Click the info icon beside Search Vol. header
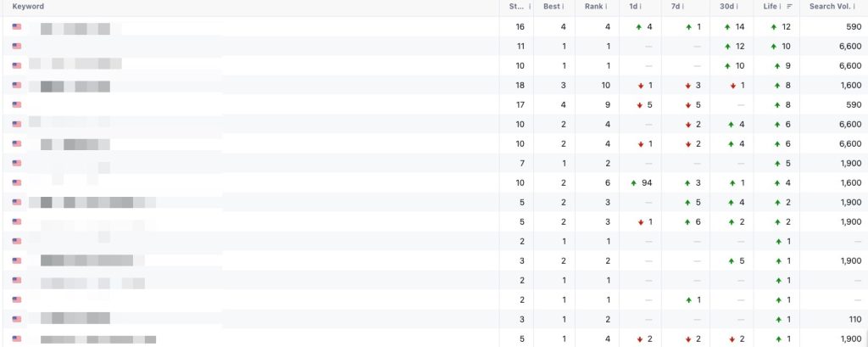 point(855,7)
